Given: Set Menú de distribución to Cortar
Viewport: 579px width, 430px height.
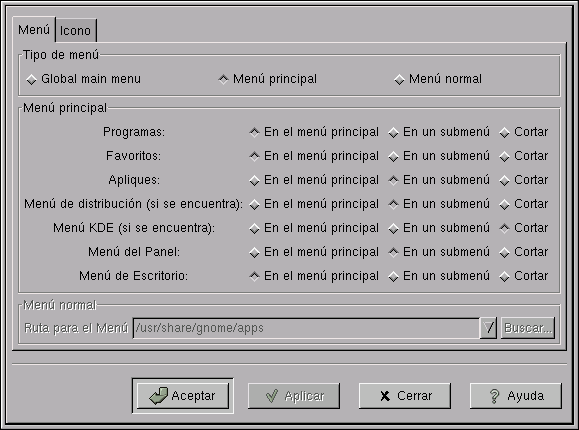Looking at the screenshot, I should coord(504,205).
